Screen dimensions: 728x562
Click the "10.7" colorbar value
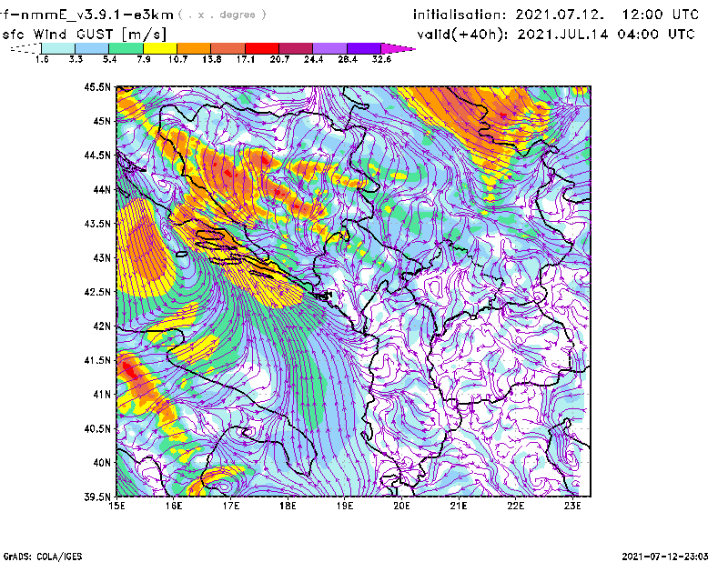[x=177, y=59]
